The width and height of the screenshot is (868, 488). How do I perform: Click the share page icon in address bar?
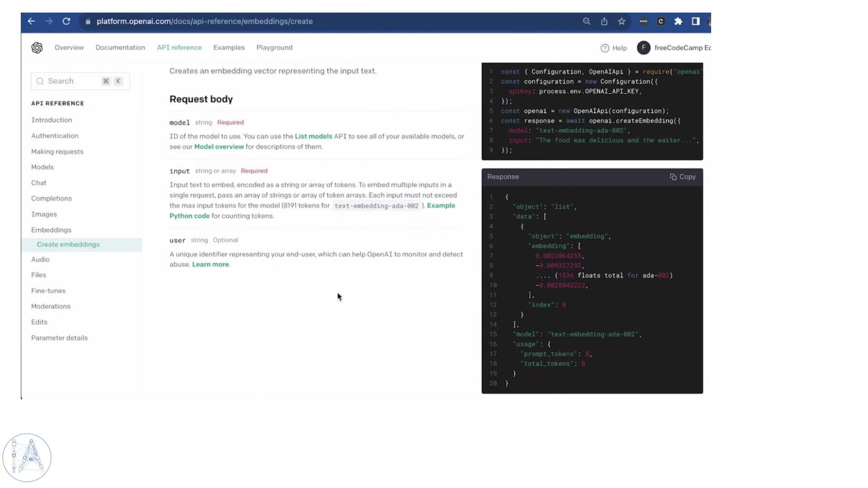604,21
